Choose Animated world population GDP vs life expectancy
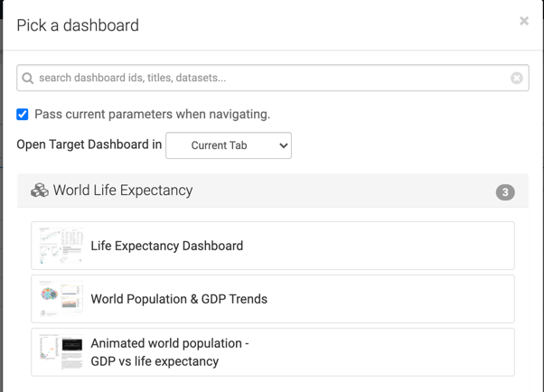The height and width of the screenshot is (392, 544). (169, 352)
